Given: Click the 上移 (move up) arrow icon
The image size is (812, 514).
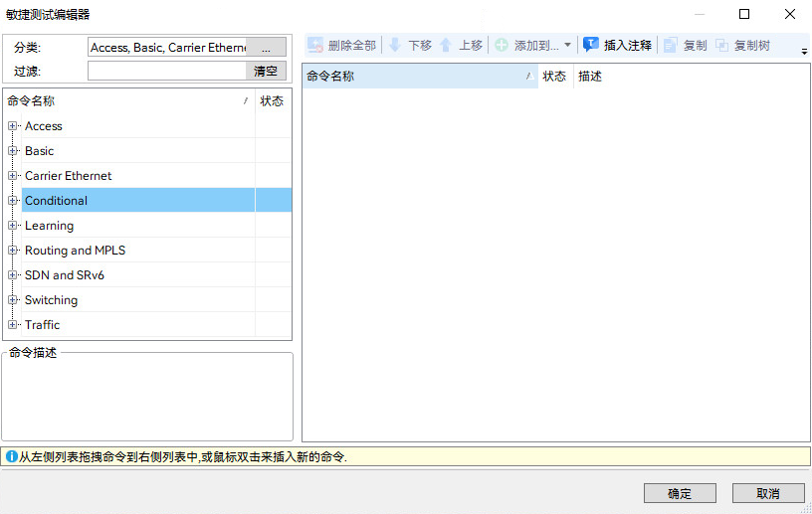Looking at the screenshot, I should point(446,46).
